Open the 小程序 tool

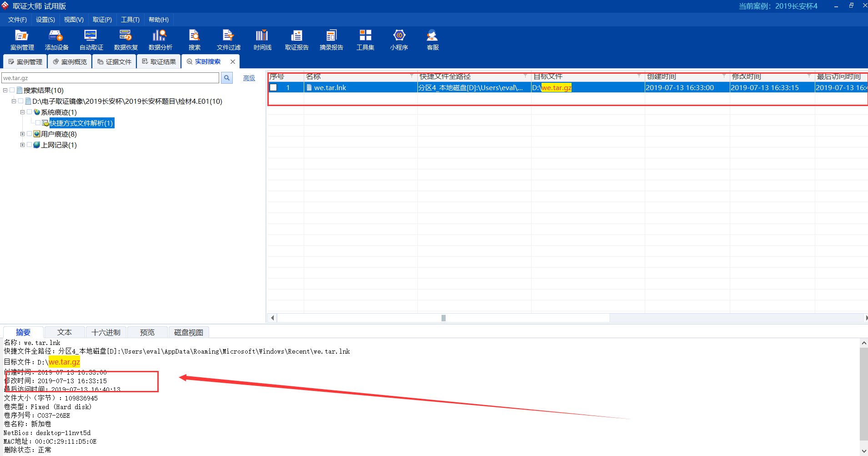pos(399,40)
